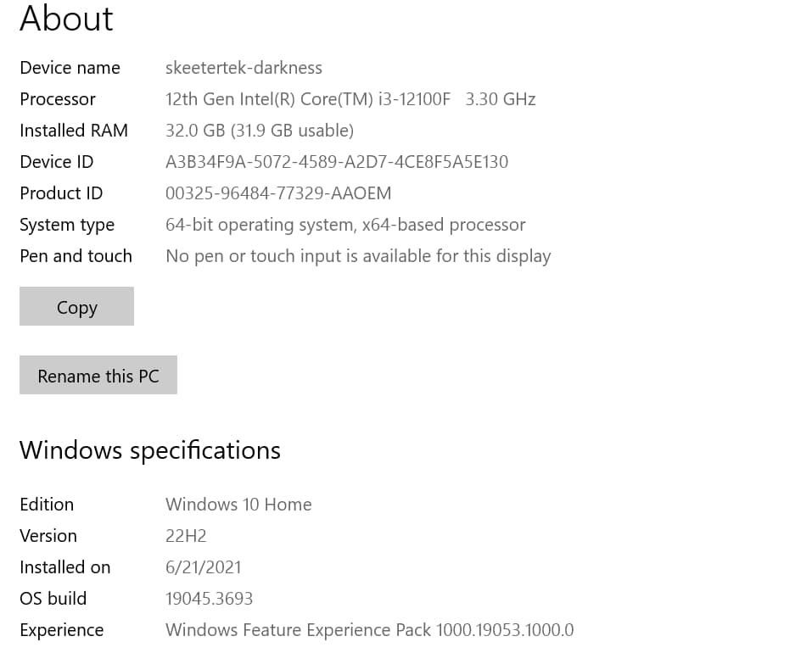Click the Product ID label
Screen dimensions: 812x653
point(61,193)
